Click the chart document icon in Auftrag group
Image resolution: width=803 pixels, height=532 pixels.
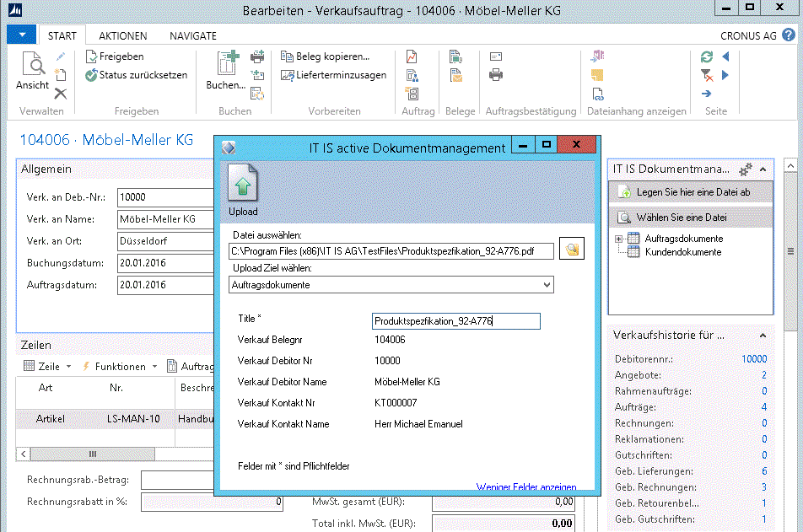click(412, 56)
